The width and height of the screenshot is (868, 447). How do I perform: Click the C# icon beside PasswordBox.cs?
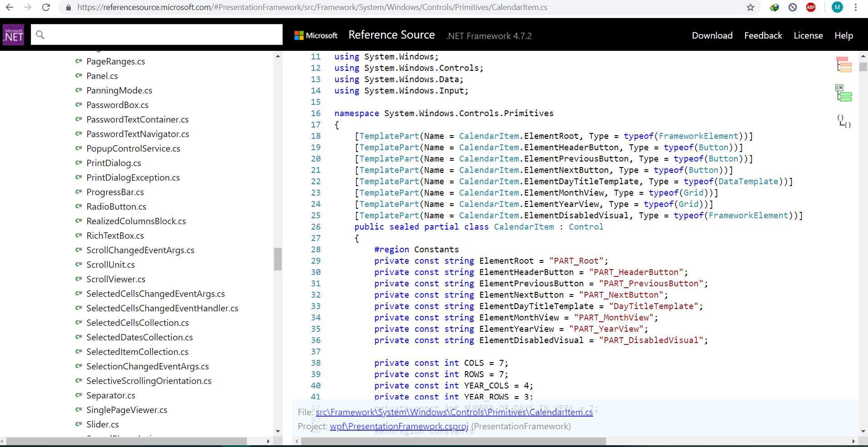[78, 104]
